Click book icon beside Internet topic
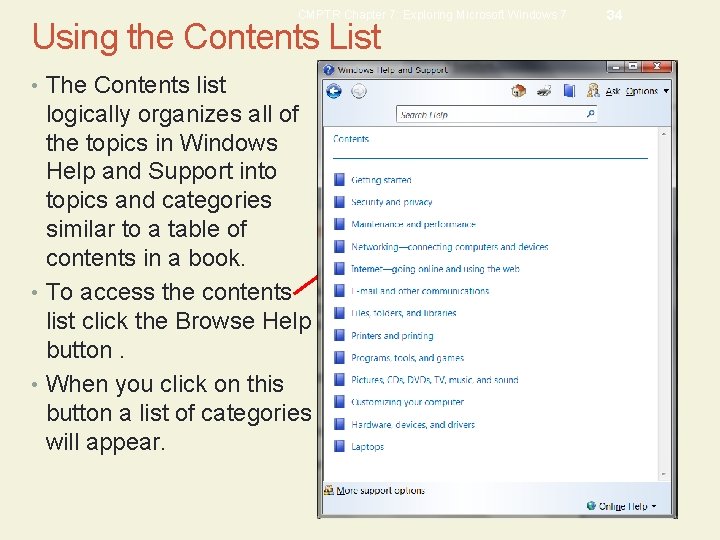720x540 pixels. pyautogui.click(x=339, y=268)
